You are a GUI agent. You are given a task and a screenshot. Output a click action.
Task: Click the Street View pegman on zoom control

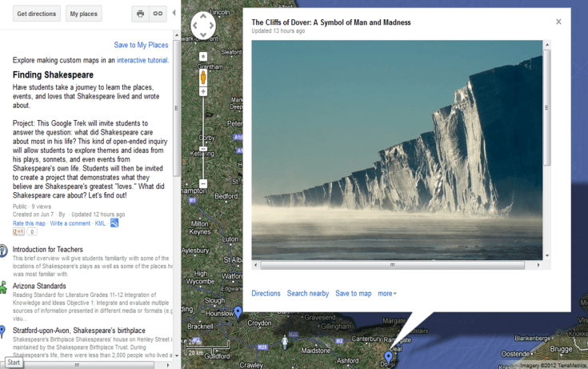pyautogui.click(x=203, y=78)
